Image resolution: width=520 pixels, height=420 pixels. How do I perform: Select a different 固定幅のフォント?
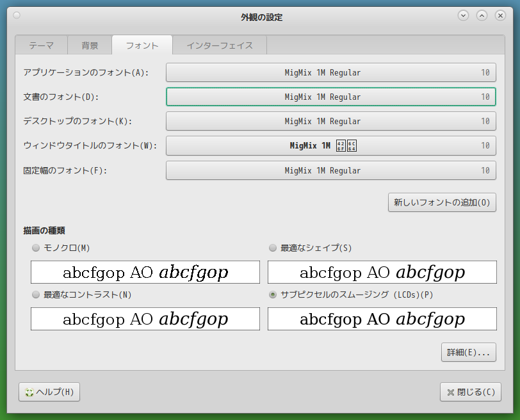tap(331, 170)
